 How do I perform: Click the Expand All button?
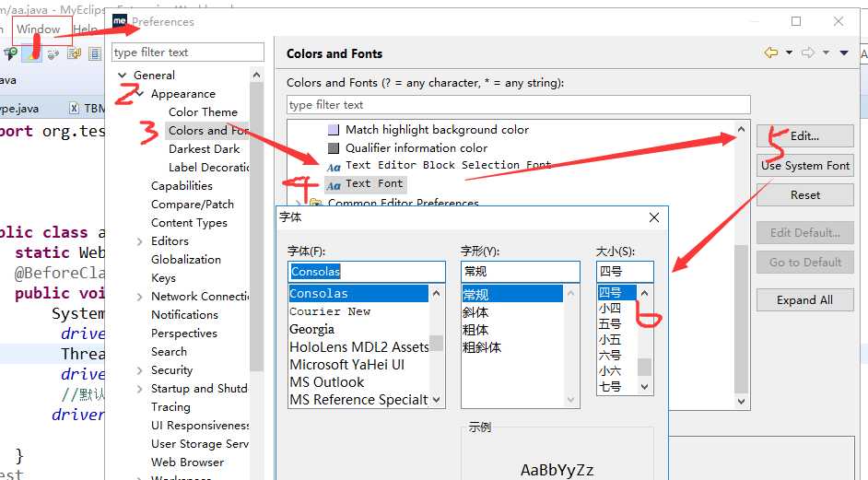pyautogui.click(x=805, y=300)
